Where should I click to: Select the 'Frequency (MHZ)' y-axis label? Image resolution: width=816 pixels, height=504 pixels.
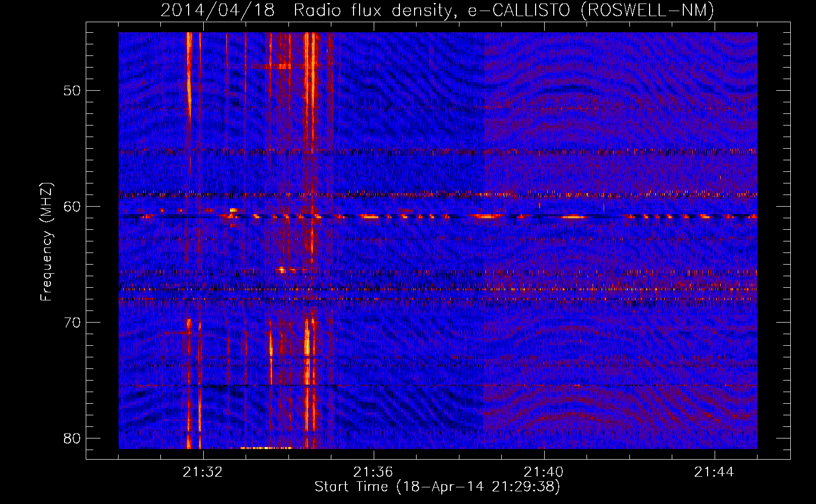pos(46,242)
